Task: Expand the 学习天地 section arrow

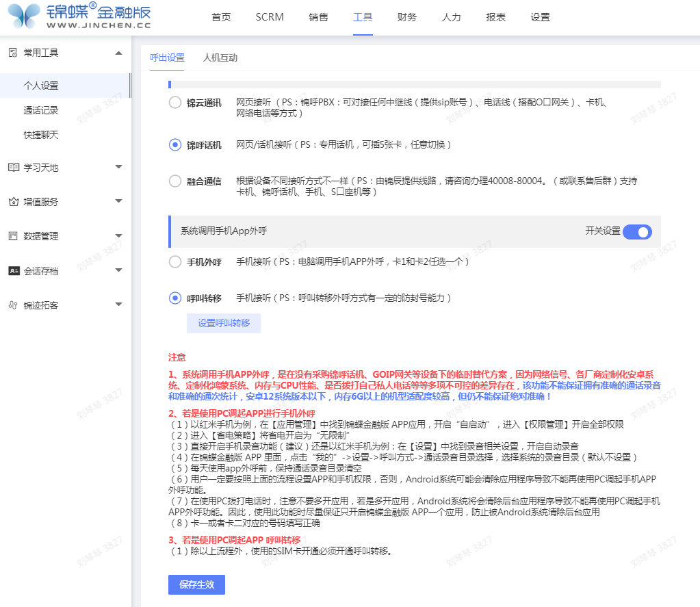Action: [118, 167]
